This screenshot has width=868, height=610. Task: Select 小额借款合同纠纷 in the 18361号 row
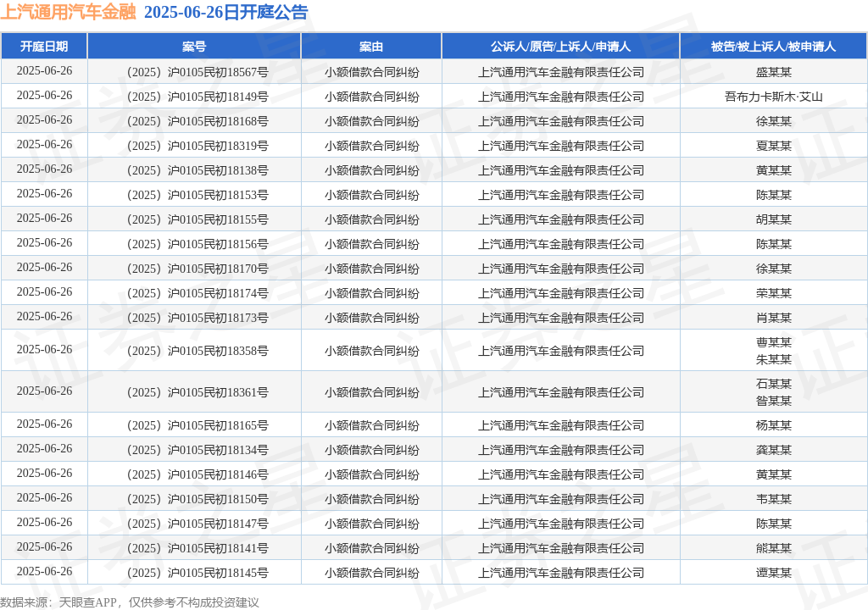[372, 392]
